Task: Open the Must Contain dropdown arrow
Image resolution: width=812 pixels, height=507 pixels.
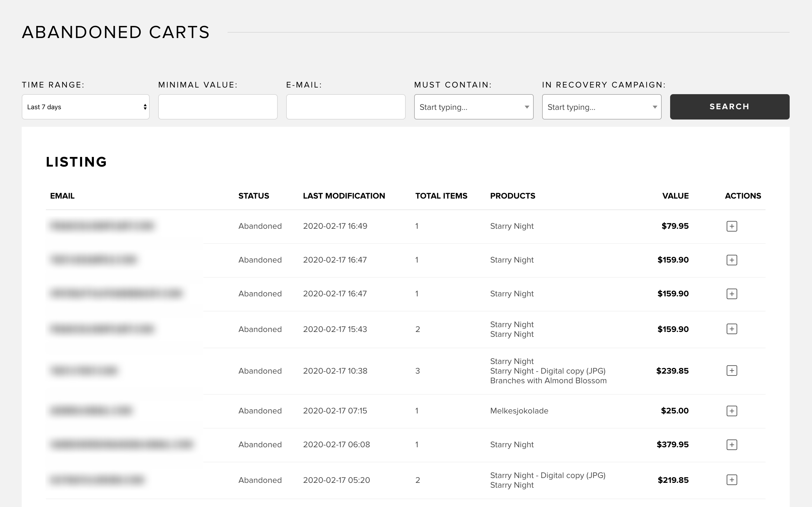Action: click(526, 107)
